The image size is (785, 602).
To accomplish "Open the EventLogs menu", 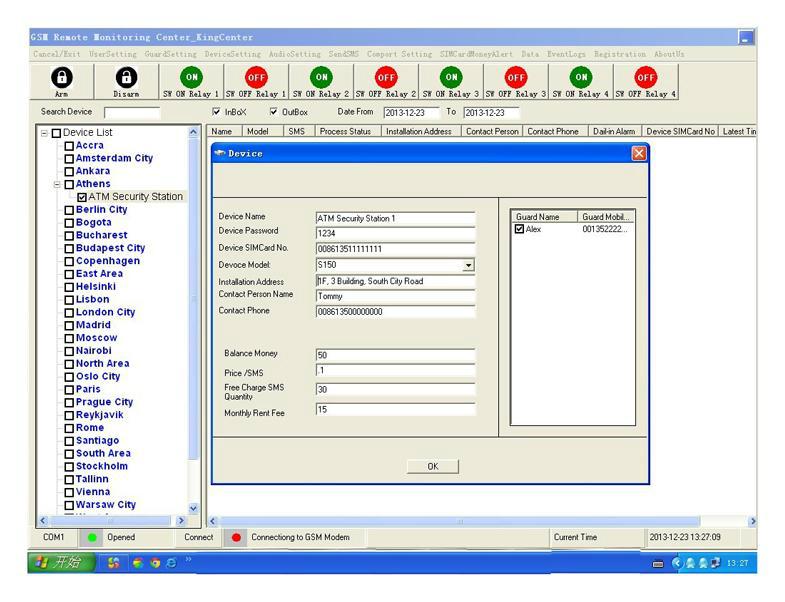I will [566, 54].
